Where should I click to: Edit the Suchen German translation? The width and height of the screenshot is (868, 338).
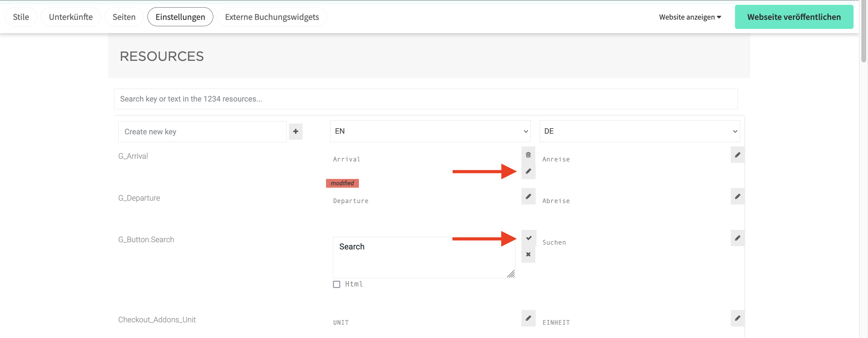pos(738,238)
